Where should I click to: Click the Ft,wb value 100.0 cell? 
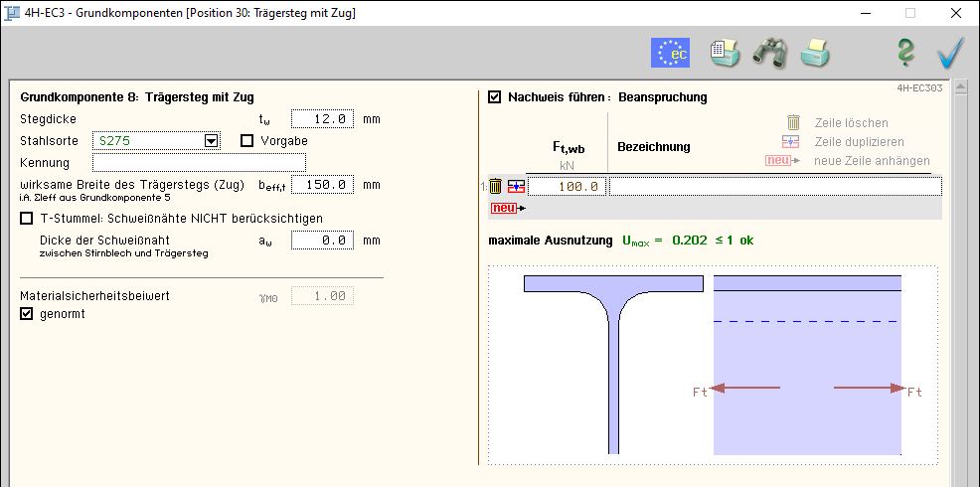click(566, 186)
